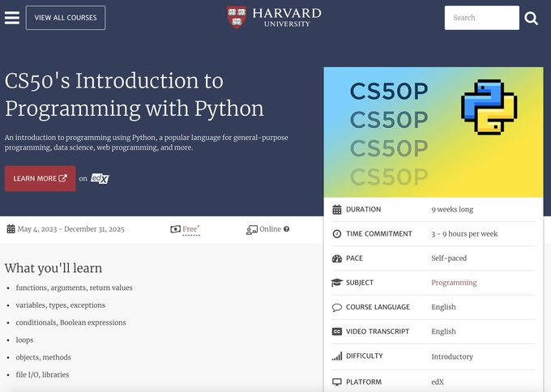Viewport: 551px width, 392px height.
Task: Click the Video Transcript CC icon
Action: tap(336, 331)
